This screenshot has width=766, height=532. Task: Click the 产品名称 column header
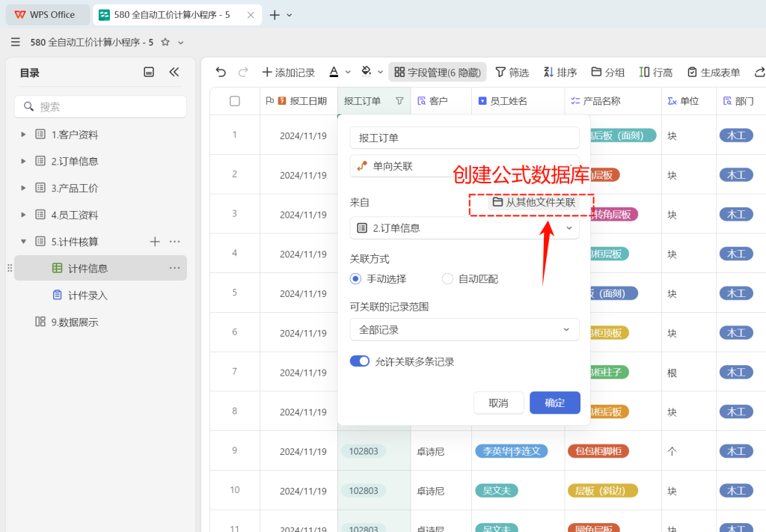click(x=613, y=101)
